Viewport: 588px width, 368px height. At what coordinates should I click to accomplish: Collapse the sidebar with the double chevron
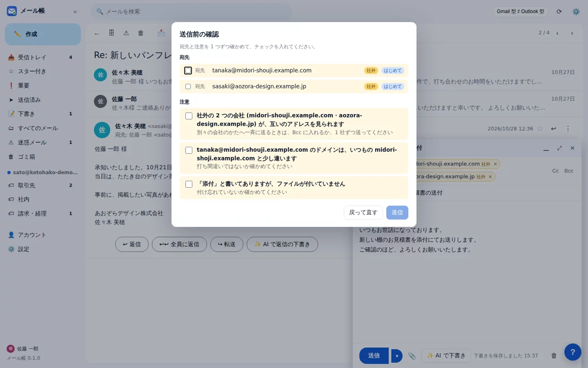tap(75, 11)
